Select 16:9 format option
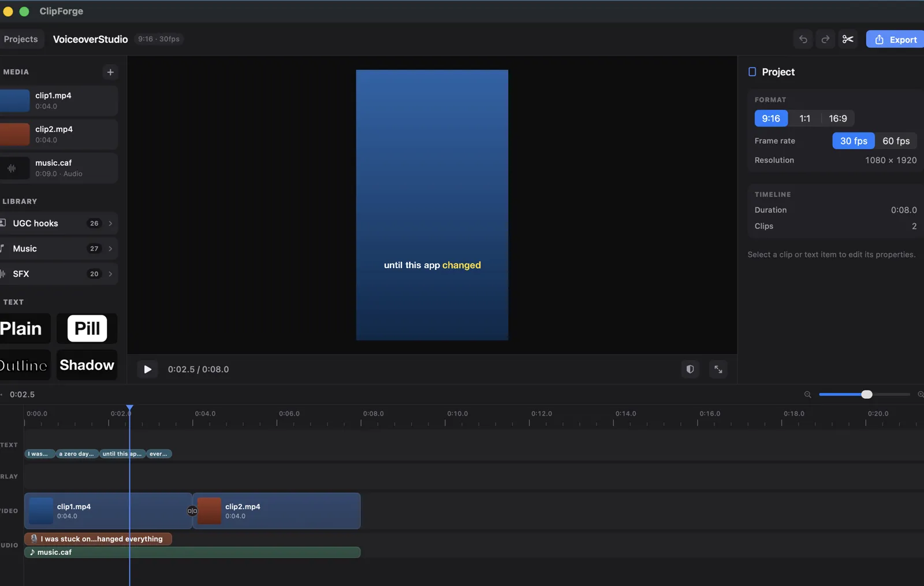 838,118
